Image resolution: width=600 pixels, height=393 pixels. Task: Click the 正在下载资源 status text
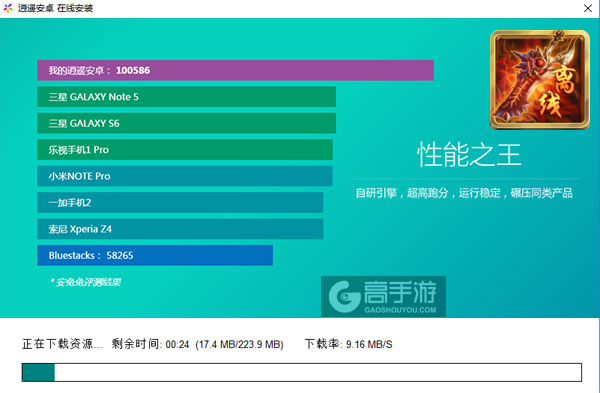click(62, 344)
